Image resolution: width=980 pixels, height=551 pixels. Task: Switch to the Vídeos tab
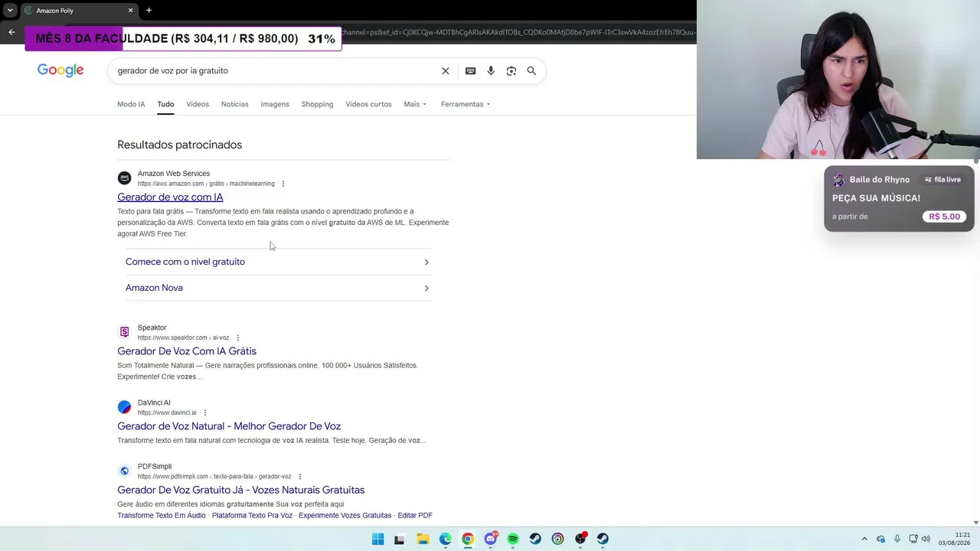[x=198, y=104]
